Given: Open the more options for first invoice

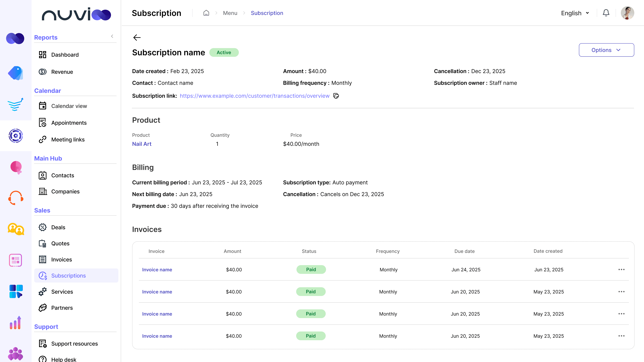Looking at the screenshot, I should (621, 269).
